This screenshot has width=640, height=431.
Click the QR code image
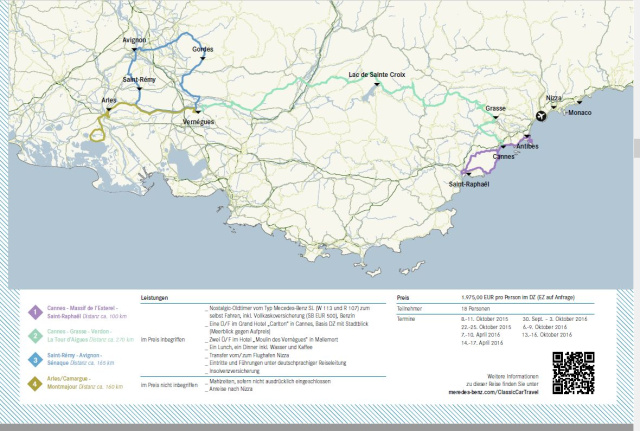573,372
